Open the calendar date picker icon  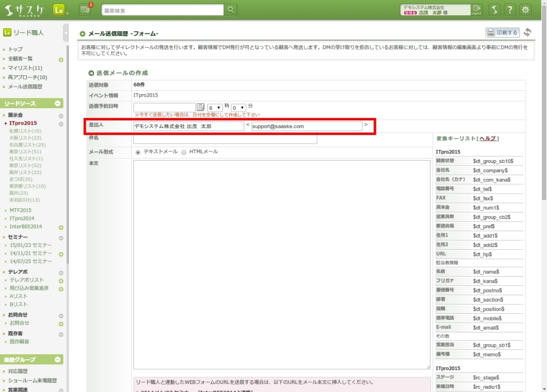click(x=201, y=108)
